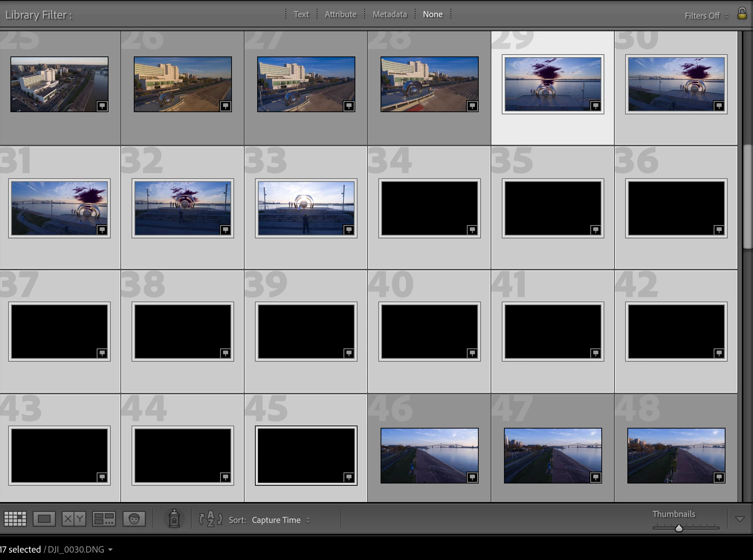Open toolbar content triangle menu
Screen dimensions: 753x560
740,519
